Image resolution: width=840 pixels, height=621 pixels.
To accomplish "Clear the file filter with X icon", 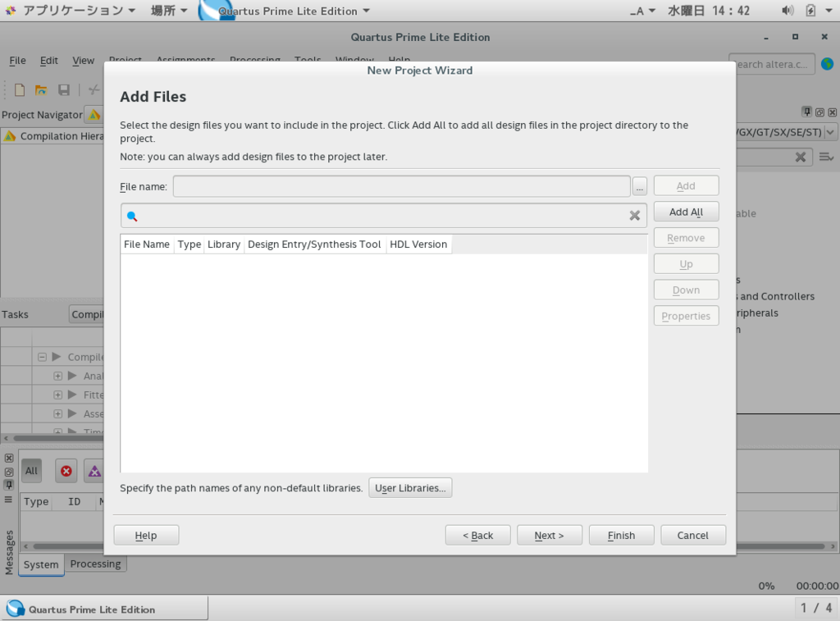I will point(634,216).
